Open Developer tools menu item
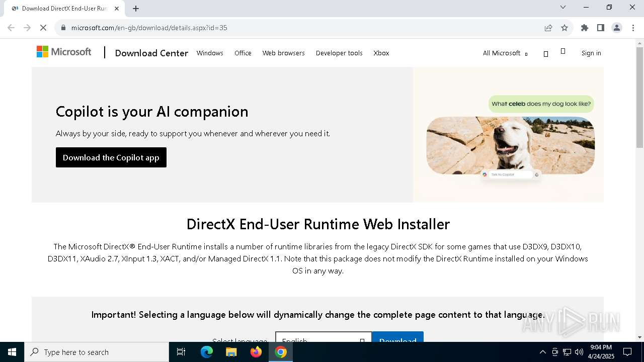Screen dimensions: 644x362 tap(339, 53)
